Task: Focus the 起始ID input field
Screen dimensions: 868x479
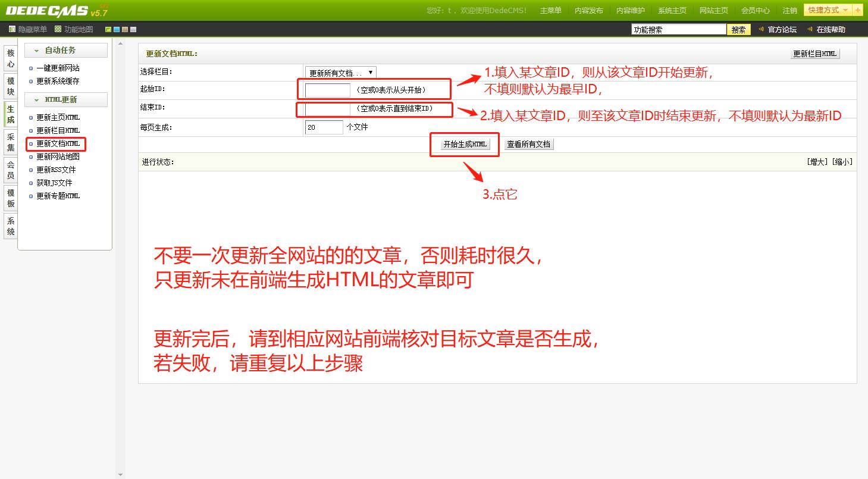Action: [x=327, y=90]
